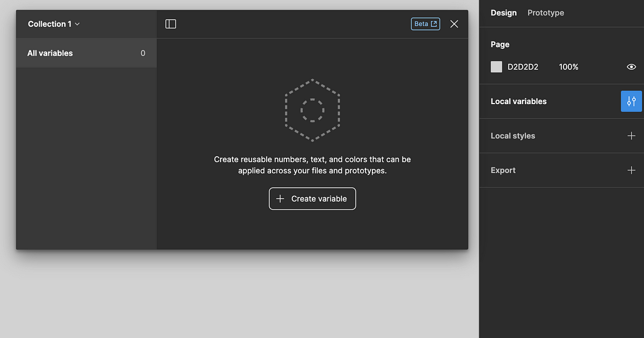Select All variables in the sidebar list

[50, 53]
